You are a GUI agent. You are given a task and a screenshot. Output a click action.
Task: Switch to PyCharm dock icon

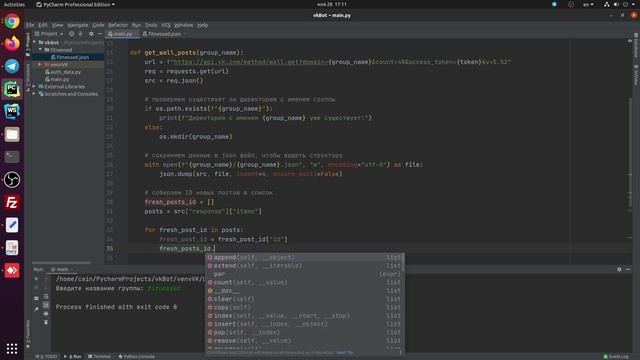click(12, 89)
